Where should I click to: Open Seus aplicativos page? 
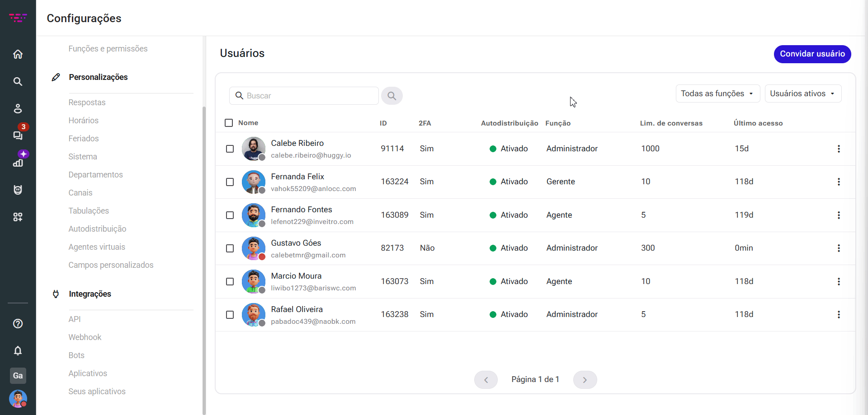click(97, 392)
